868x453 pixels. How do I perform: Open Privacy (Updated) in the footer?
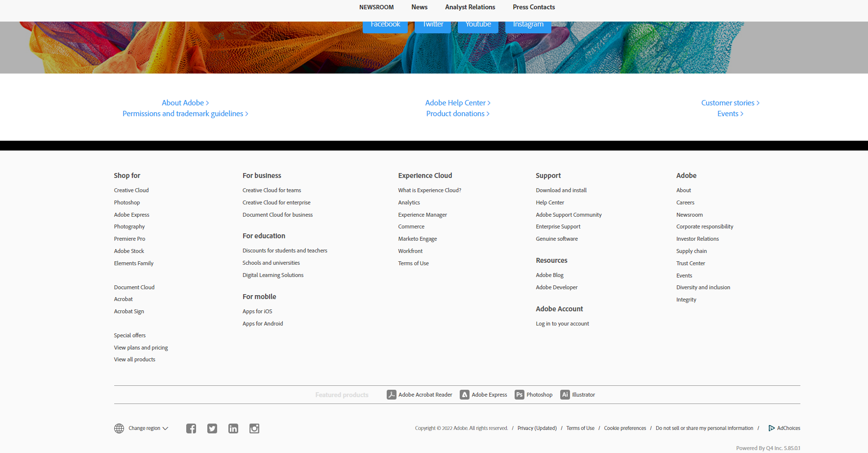(537, 428)
